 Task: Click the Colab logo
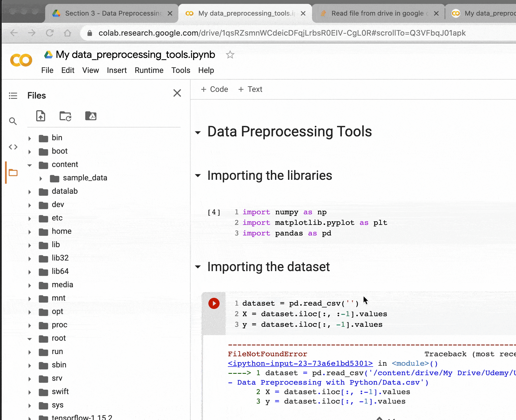click(21, 60)
